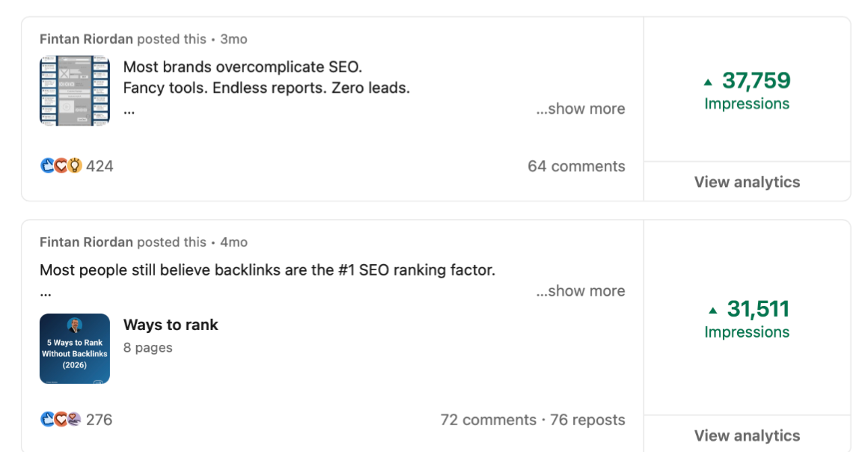
Task: View analytics for the 37,759 impressions post
Action: (x=747, y=182)
